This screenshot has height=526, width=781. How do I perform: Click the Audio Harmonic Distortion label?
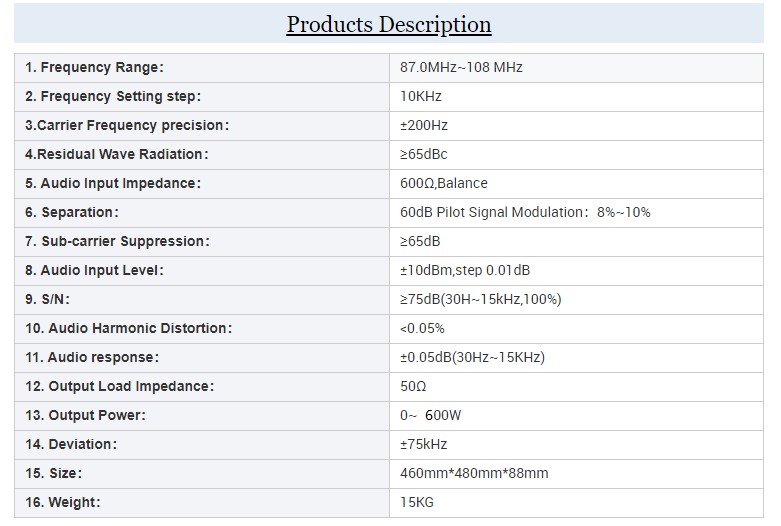pyautogui.click(x=128, y=328)
